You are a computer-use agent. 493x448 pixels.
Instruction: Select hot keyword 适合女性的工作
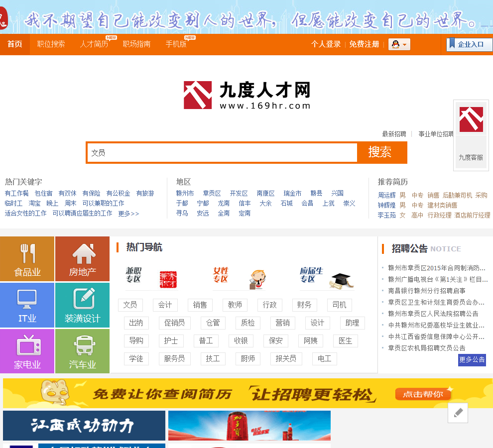[x=25, y=213]
